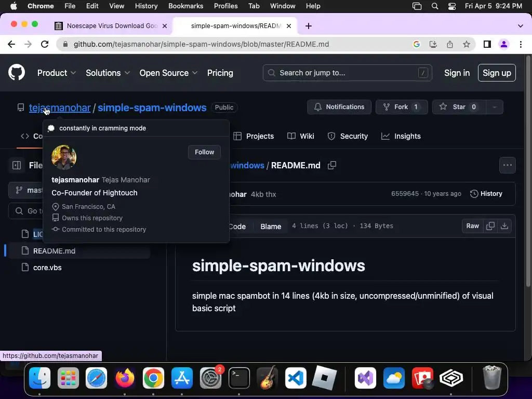
Task: Expand the Open Source navigation dropdown
Action: (x=168, y=73)
